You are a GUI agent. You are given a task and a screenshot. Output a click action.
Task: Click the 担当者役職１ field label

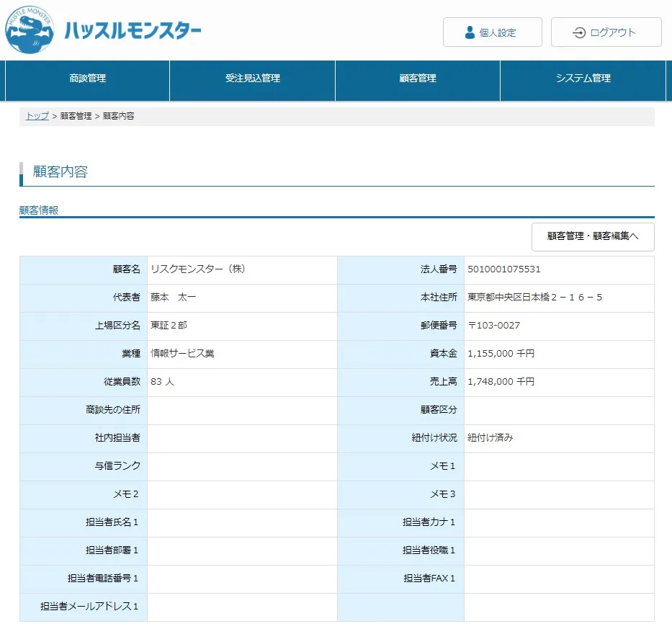tap(429, 550)
